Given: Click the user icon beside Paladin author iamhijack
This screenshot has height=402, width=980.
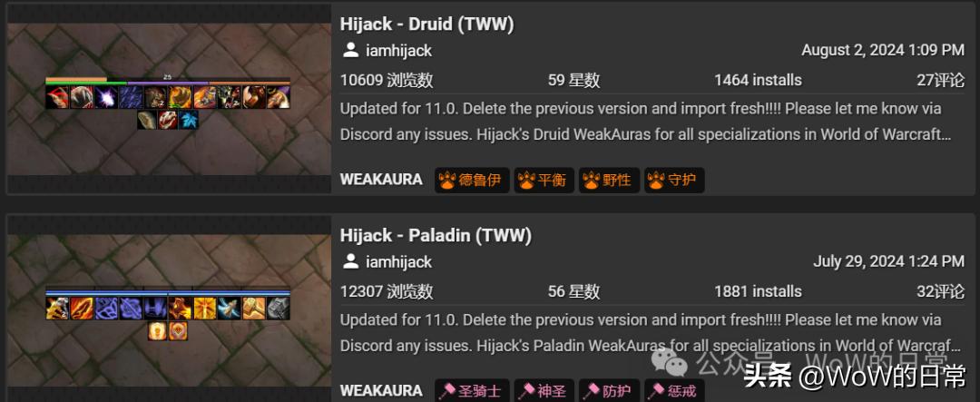Looking at the screenshot, I should tap(350, 261).
